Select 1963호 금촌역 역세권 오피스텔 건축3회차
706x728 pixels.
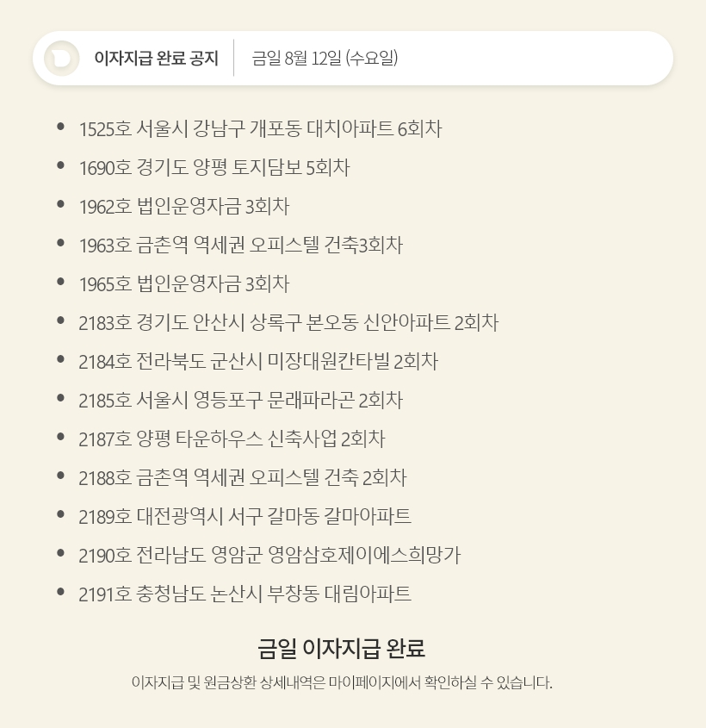click(240, 246)
